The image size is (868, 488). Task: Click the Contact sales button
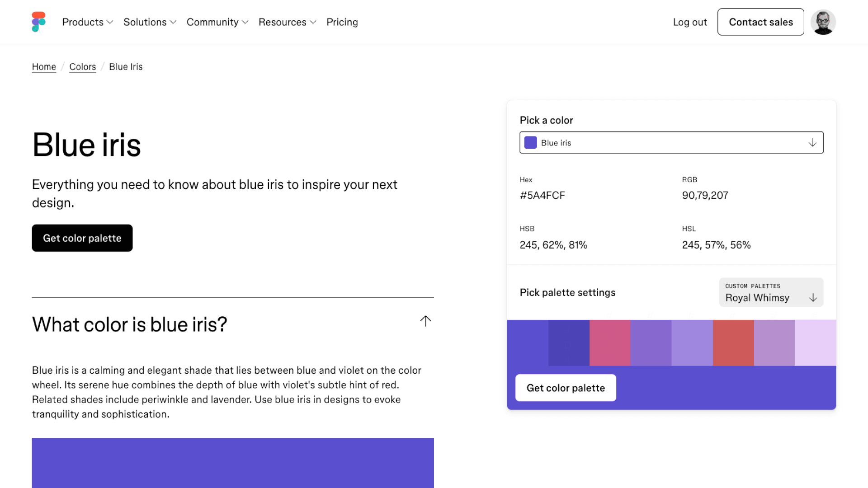760,22
